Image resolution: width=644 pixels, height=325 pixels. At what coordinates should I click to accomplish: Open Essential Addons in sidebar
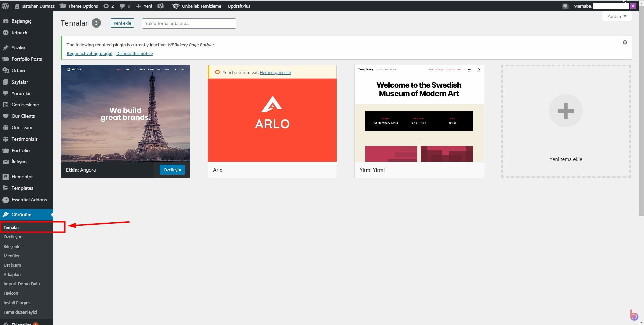[x=27, y=200]
